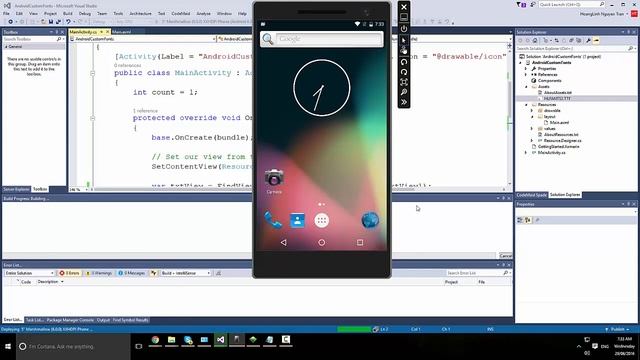Viewport: 640px width, 360px height.
Task: Open the File menu
Action: click(x=6, y=13)
